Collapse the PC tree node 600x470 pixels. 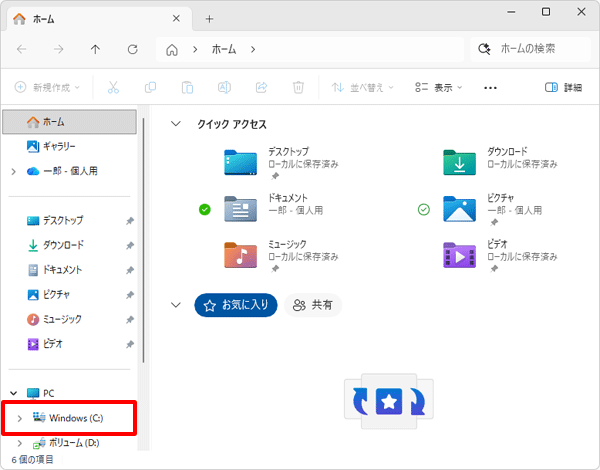pos(14,393)
